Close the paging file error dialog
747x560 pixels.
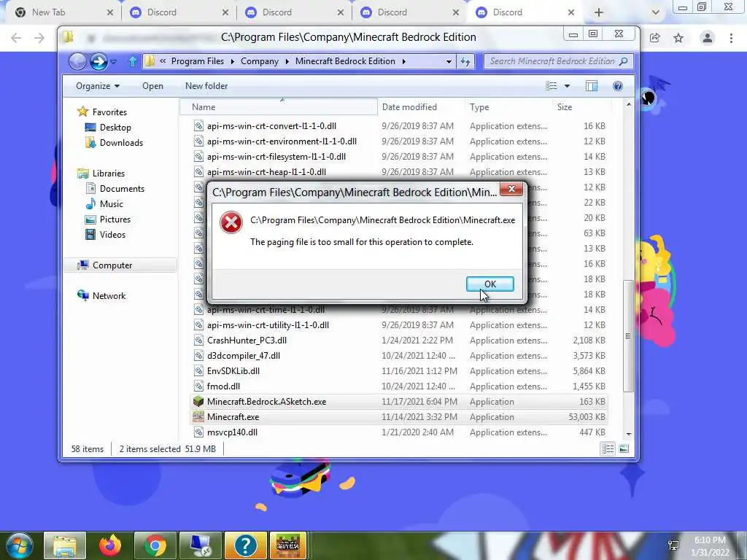pyautogui.click(x=511, y=189)
